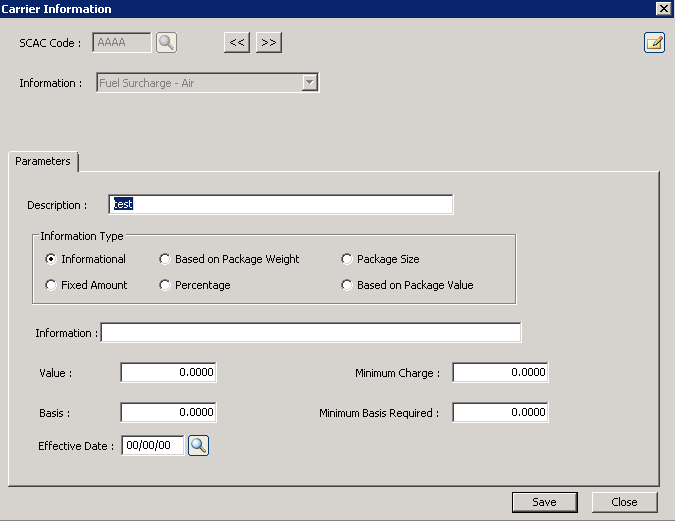Select Based on Package Value option
Viewport: 675px width, 521px height.
(347, 285)
